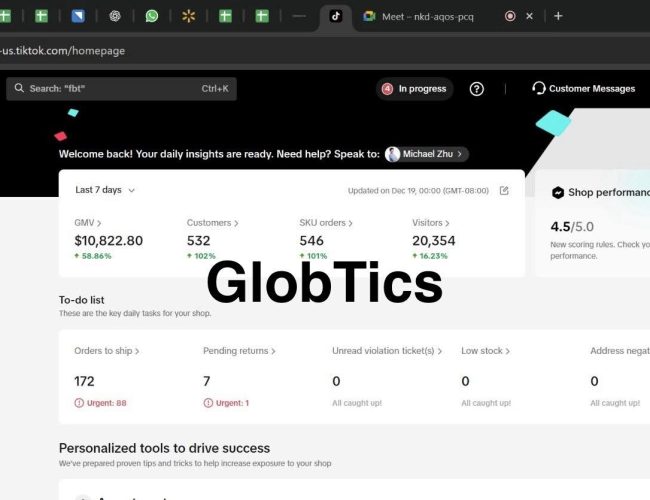
Task: Click the pending returns count 7
Action: [207, 381]
